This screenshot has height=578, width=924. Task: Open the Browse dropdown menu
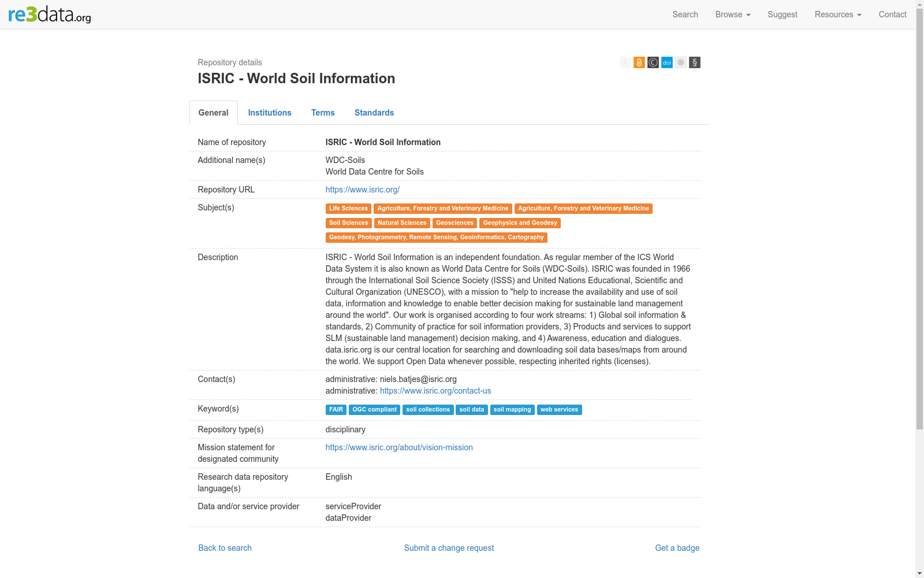(x=733, y=14)
